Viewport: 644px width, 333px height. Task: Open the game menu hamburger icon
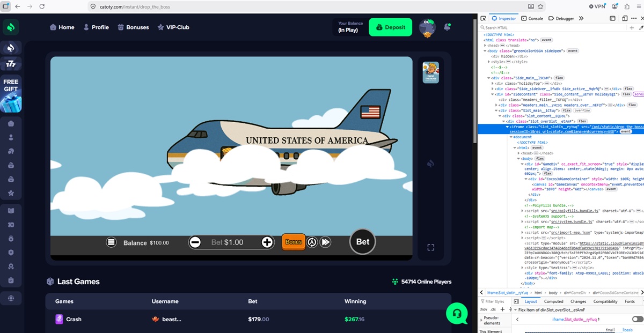point(111,242)
